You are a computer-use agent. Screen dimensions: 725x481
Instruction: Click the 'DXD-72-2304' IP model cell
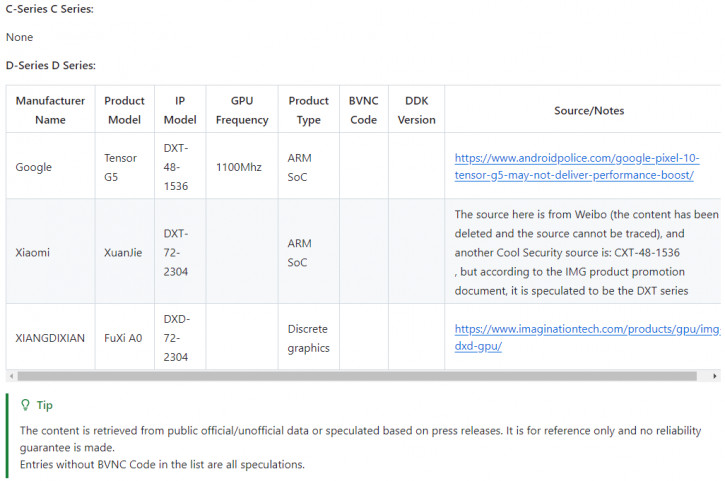coord(180,338)
